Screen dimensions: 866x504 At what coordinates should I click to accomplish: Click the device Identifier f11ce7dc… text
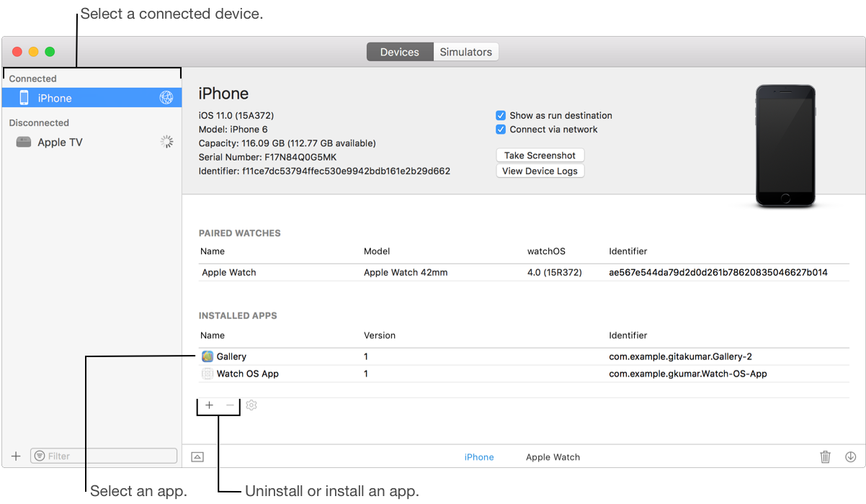(324, 171)
